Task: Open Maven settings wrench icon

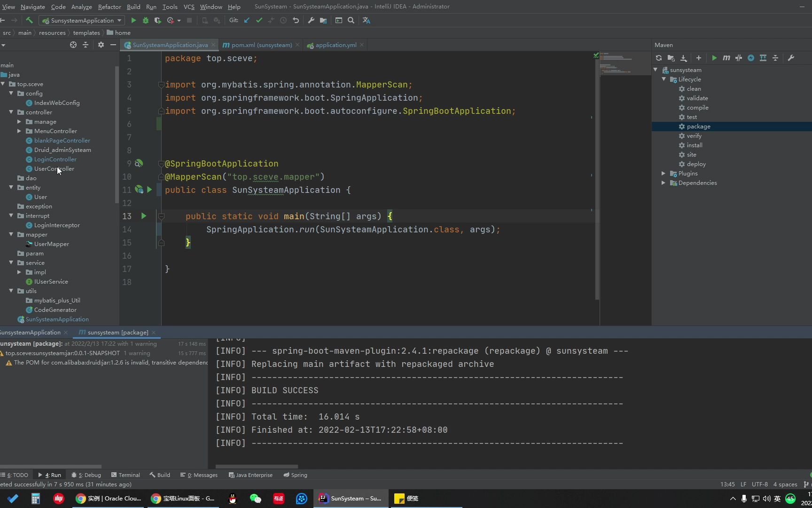Action: tap(792, 58)
